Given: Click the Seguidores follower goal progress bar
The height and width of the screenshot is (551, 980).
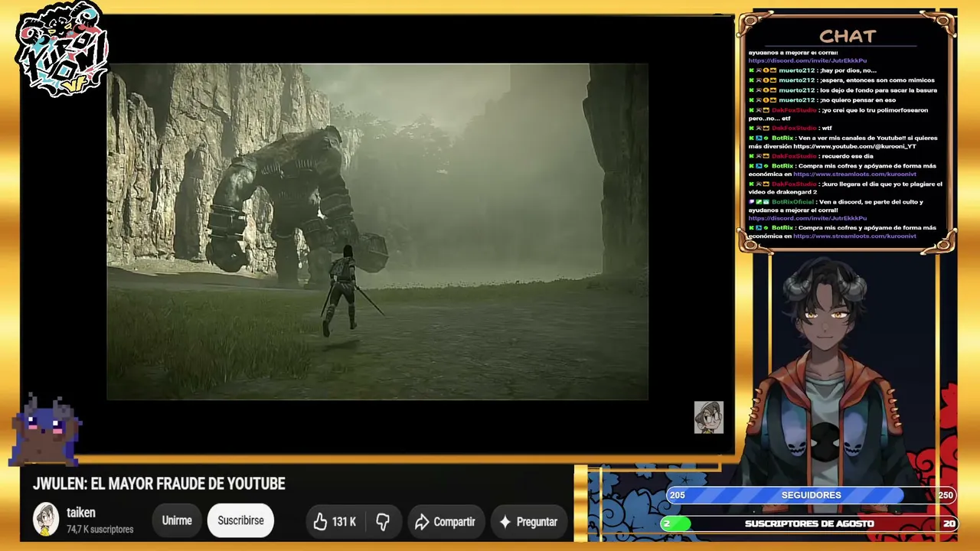Looking at the screenshot, I should point(812,495).
